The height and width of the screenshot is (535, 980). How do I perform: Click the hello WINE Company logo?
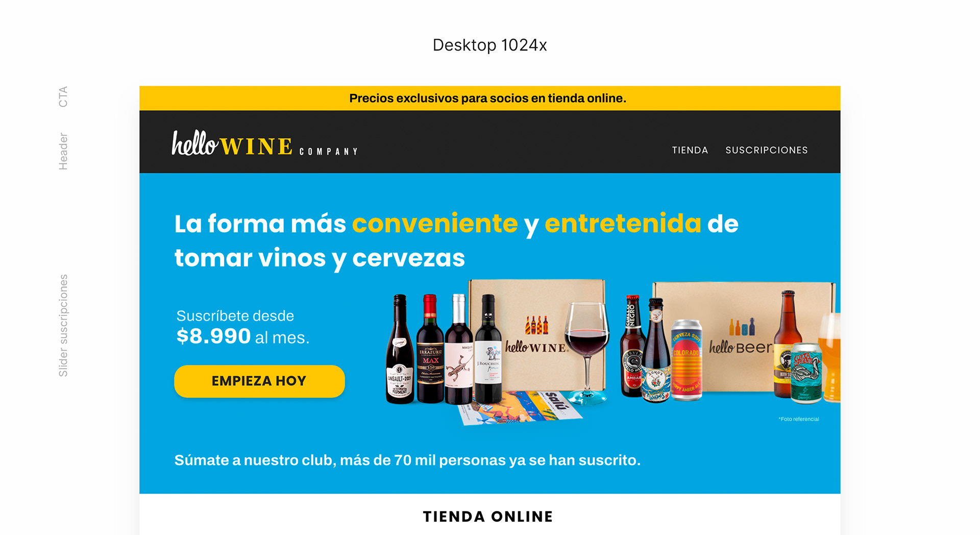click(x=264, y=143)
